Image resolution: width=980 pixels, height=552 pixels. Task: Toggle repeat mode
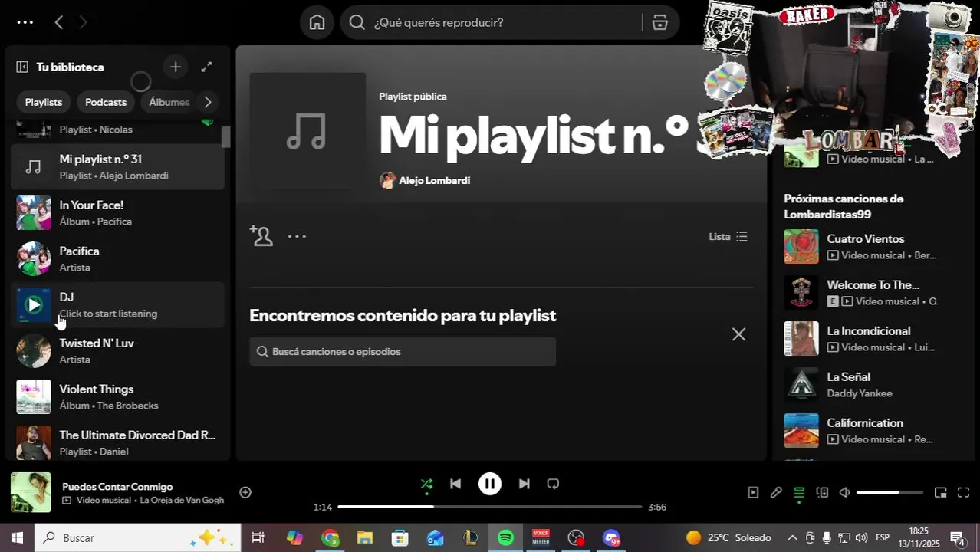coord(553,484)
